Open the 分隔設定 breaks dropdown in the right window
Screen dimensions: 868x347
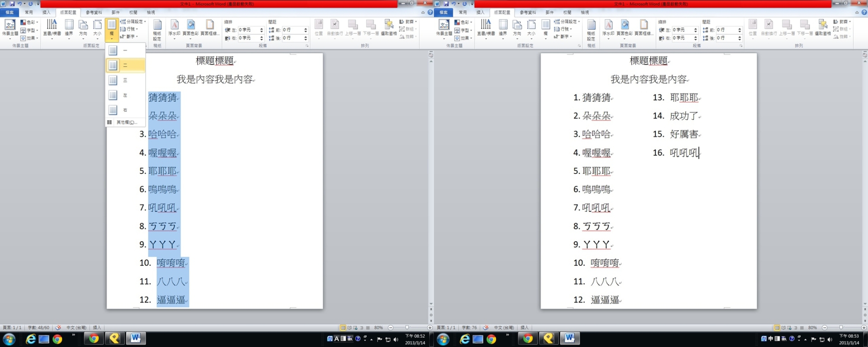pyautogui.click(x=567, y=21)
